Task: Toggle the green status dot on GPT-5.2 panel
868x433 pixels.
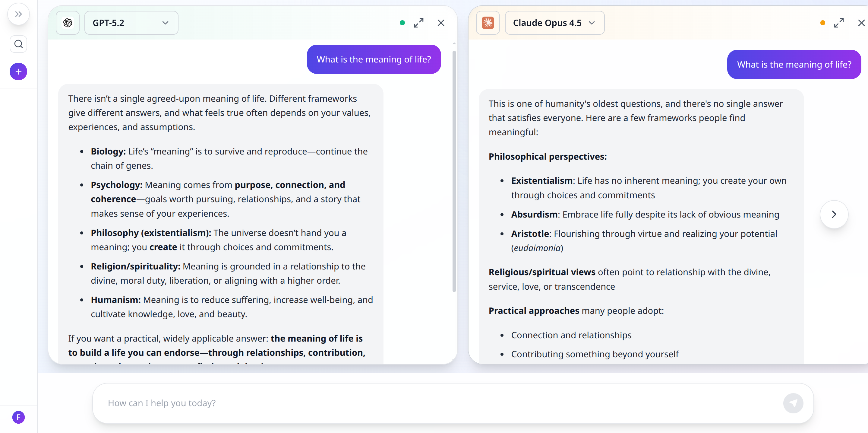Action: pyautogui.click(x=402, y=23)
